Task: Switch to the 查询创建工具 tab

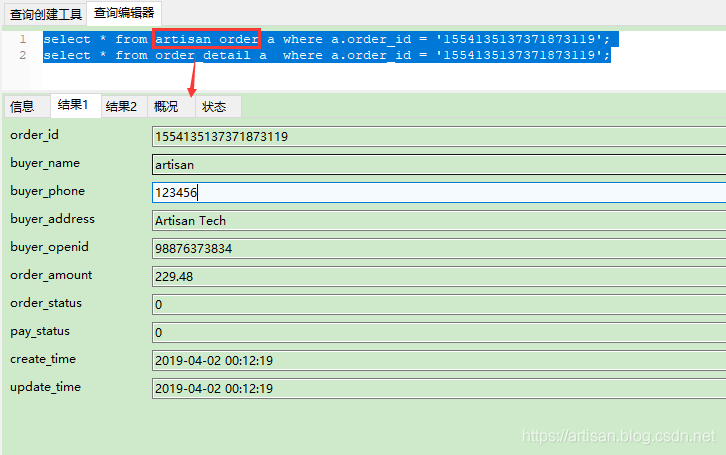Action: [x=44, y=13]
